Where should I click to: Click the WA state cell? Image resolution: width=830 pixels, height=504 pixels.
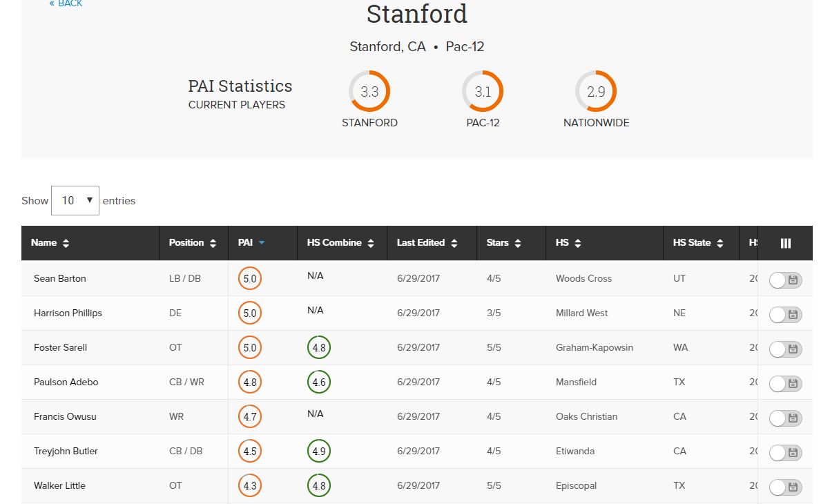pyautogui.click(x=681, y=347)
